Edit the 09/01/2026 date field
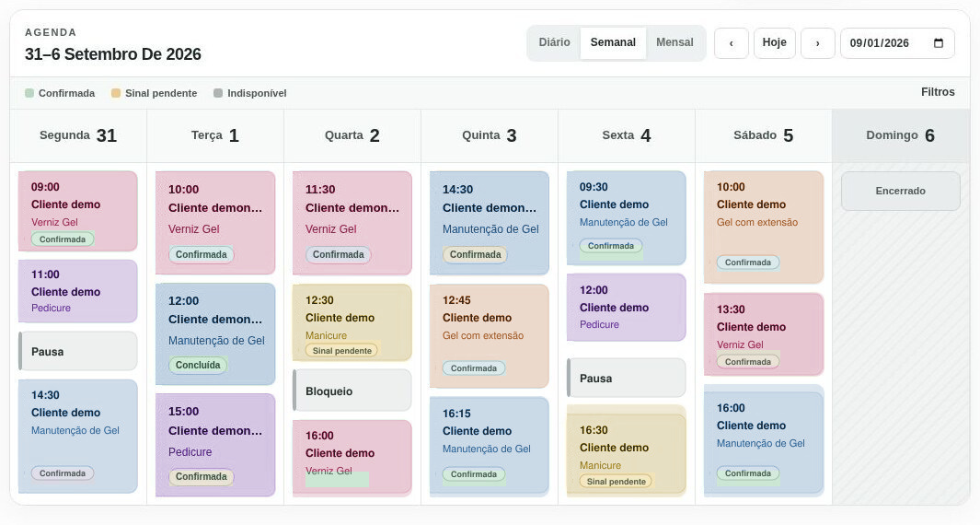Image resolution: width=980 pixels, height=525 pixels. 897,43
